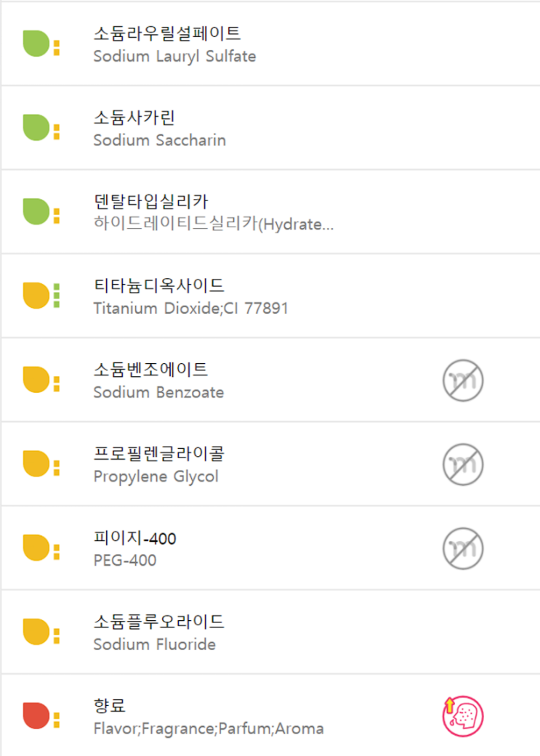Click crossed-out icon on PEG-400 row
The width and height of the screenshot is (540, 756).
click(x=463, y=548)
